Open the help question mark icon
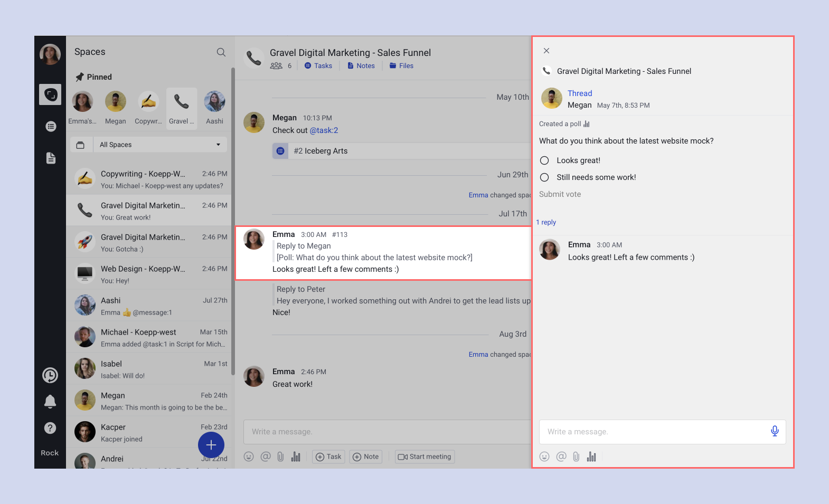Viewport: 829px width, 504px height. [x=50, y=428]
